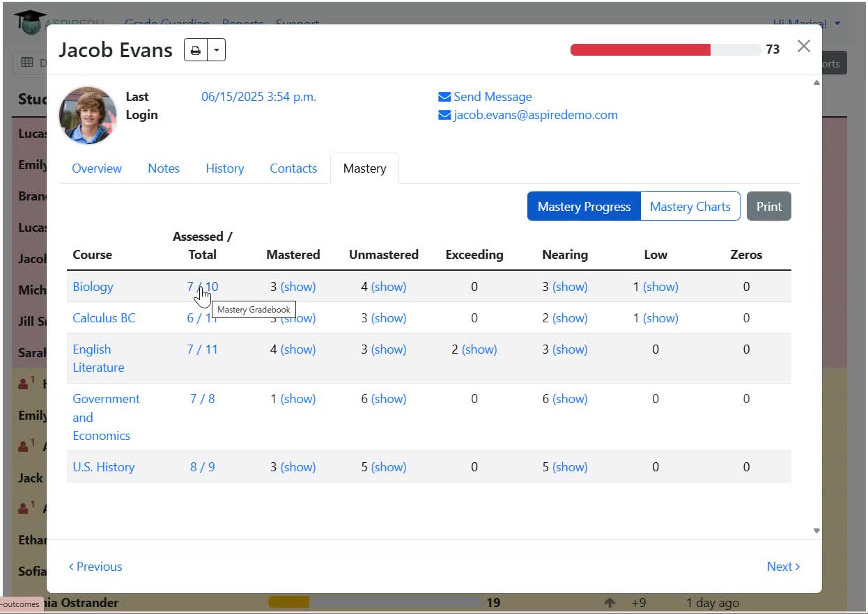Click the score value 73
This screenshot has height=614, width=868.
click(773, 49)
